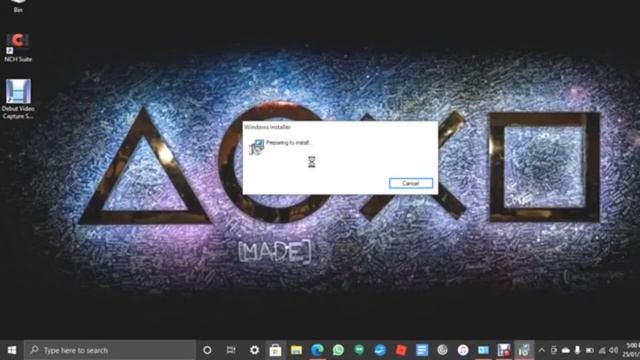Image resolution: width=640 pixels, height=360 pixels.
Task: Click the 'Preparing to install...' text
Action: coord(289,143)
